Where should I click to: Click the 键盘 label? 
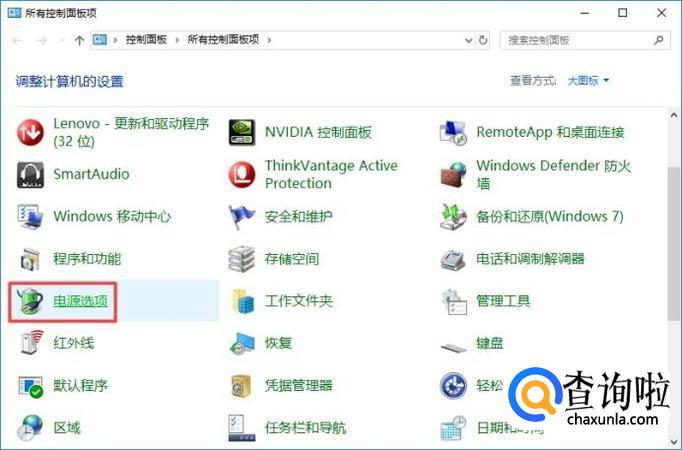click(490, 343)
